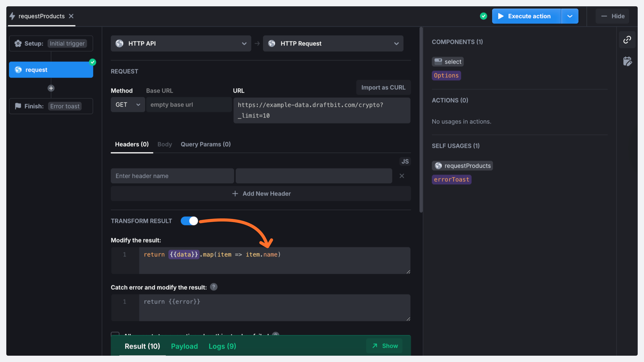Open the notes calendar-edit icon
The image size is (644, 362).
(627, 62)
